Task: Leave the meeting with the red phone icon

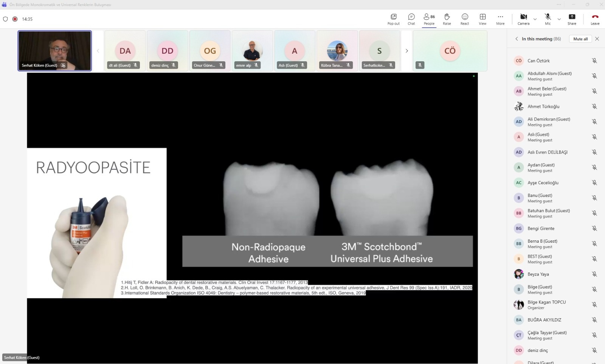Action: 595,19
